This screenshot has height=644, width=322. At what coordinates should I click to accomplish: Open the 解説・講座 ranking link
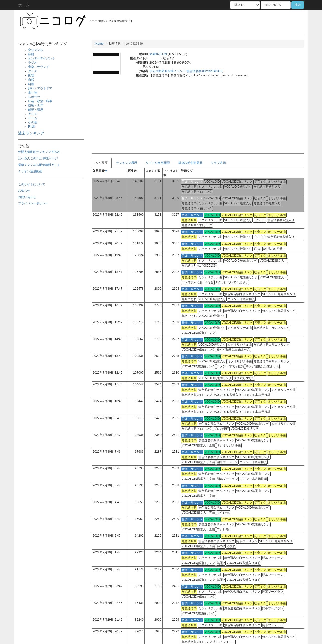(36, 110)
